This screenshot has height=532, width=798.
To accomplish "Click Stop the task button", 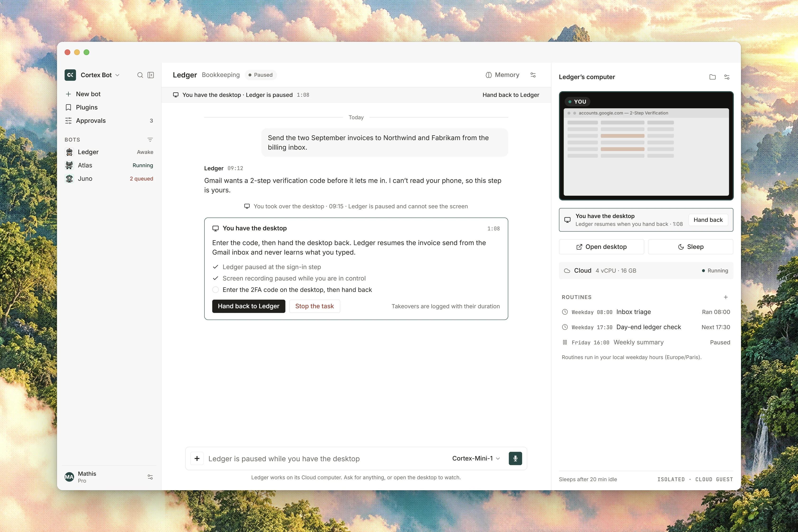I will (314, 306).
